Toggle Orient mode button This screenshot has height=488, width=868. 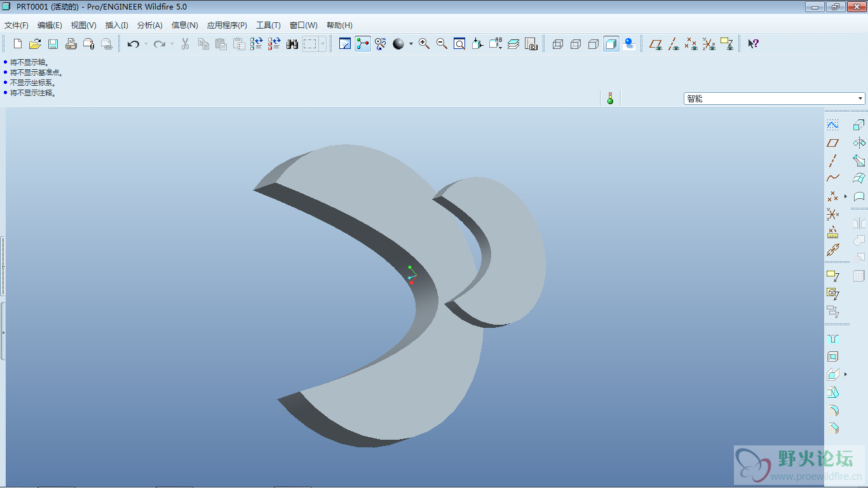381,44
